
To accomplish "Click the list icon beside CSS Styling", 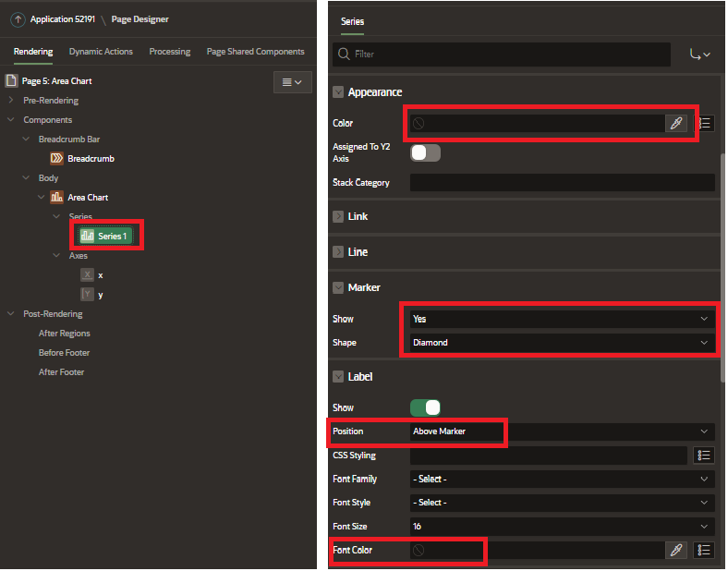I will coord(704,455).
